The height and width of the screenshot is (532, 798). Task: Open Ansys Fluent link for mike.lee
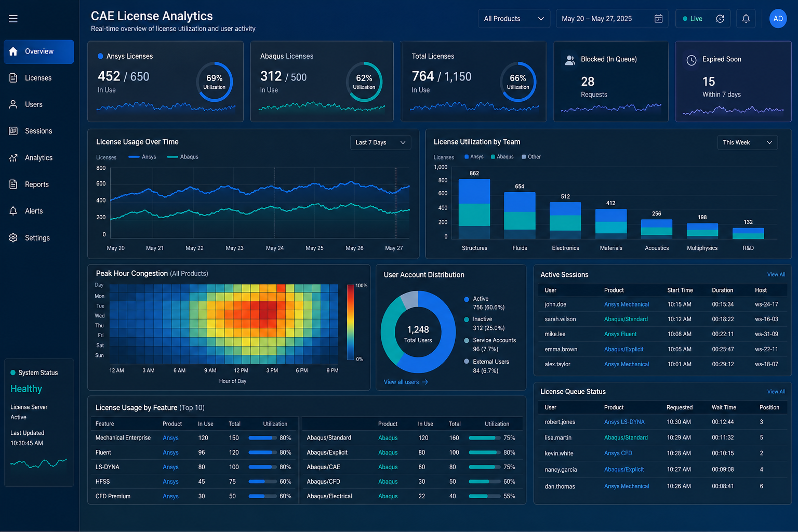pos(620,334)
